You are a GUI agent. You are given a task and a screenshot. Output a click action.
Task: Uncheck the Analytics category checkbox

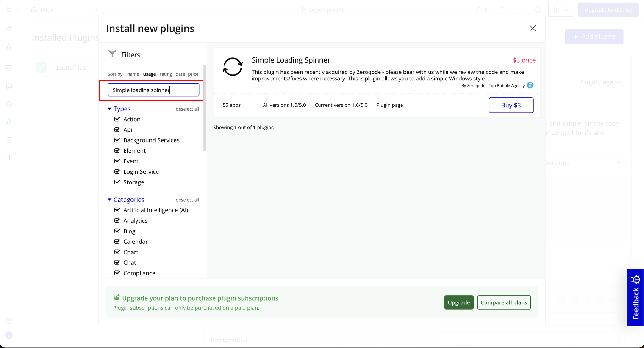[117, 220]
